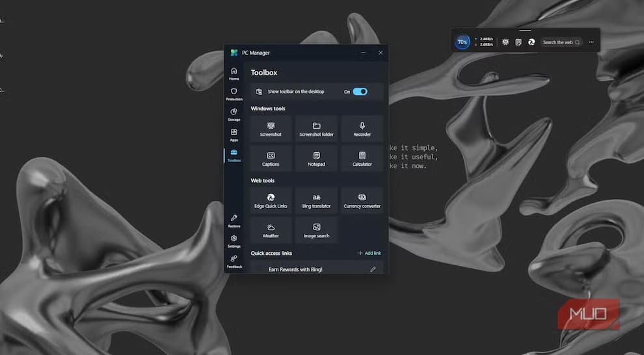Go to Protection in the sidebar
This screenshot has width=644, height=355.
point(234,94)
